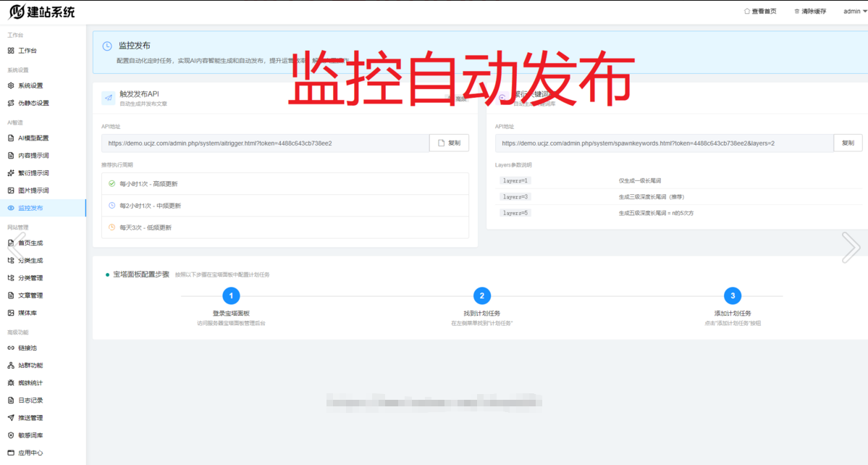Click the 蜘蛛统计 spider statistics icon
Viewport: 868px width, 465px height.
10,382
